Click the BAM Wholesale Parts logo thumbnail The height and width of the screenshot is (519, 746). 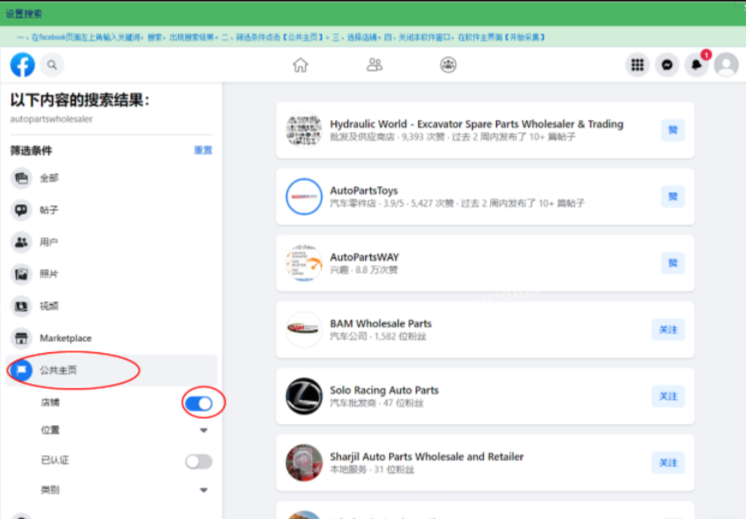click(x=304, y=330)
